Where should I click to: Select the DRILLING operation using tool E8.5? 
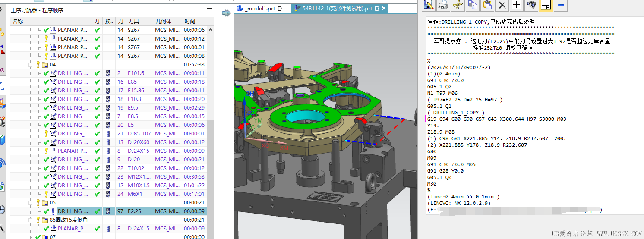tap(70, 116)
